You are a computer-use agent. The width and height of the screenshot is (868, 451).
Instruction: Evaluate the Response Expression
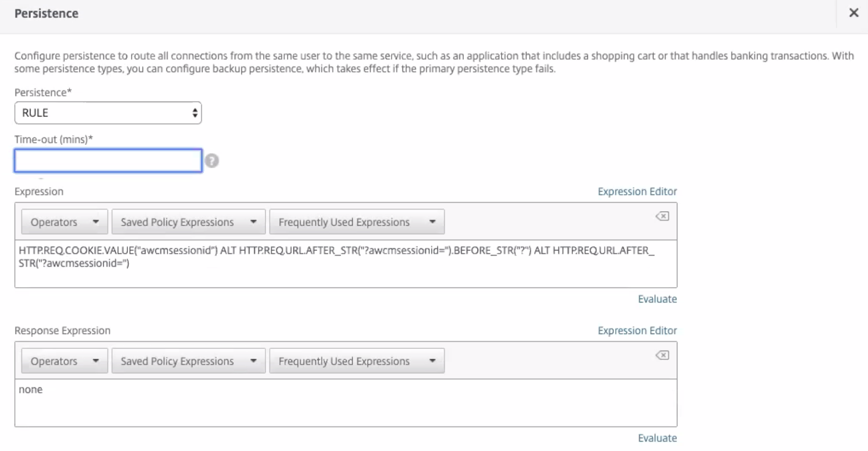pyautogui.click(x=657, y=438)
